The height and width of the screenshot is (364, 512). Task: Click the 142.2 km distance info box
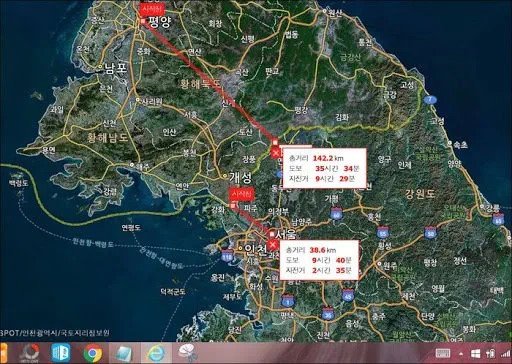point(325,168)
